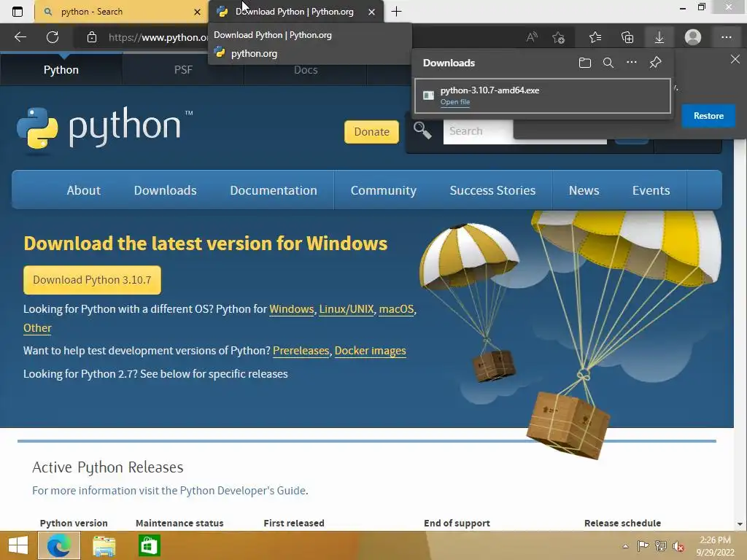Viewport: 747px width, 560px height.
Task: Open the Collections icon in toolbar
Action: (627, 37)
